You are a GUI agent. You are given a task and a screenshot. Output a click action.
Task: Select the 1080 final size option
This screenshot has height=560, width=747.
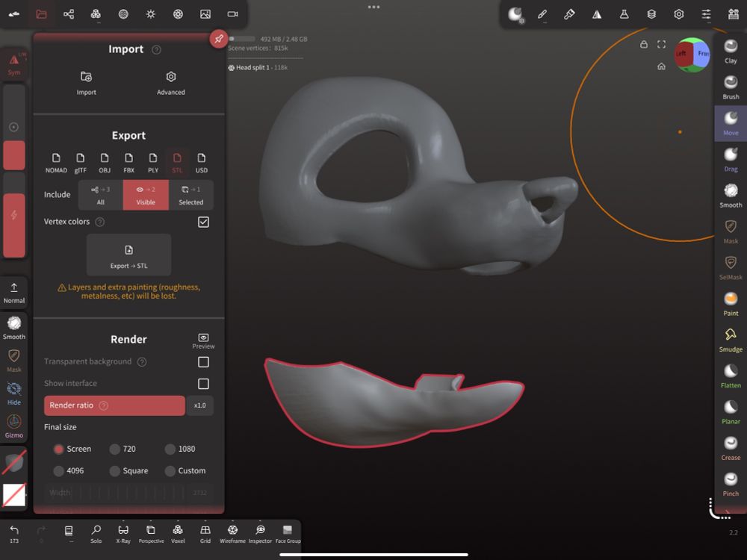click(x=180, y=449)
